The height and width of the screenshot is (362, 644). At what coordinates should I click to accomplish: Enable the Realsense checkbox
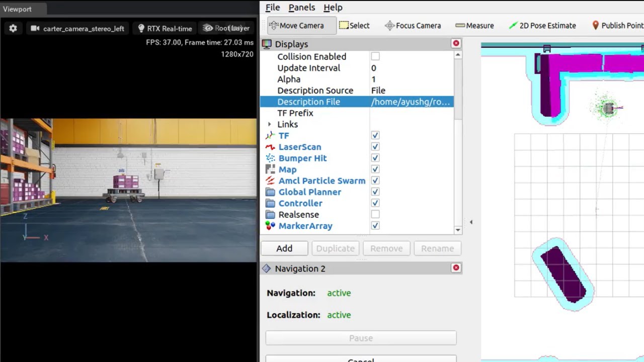375,215
